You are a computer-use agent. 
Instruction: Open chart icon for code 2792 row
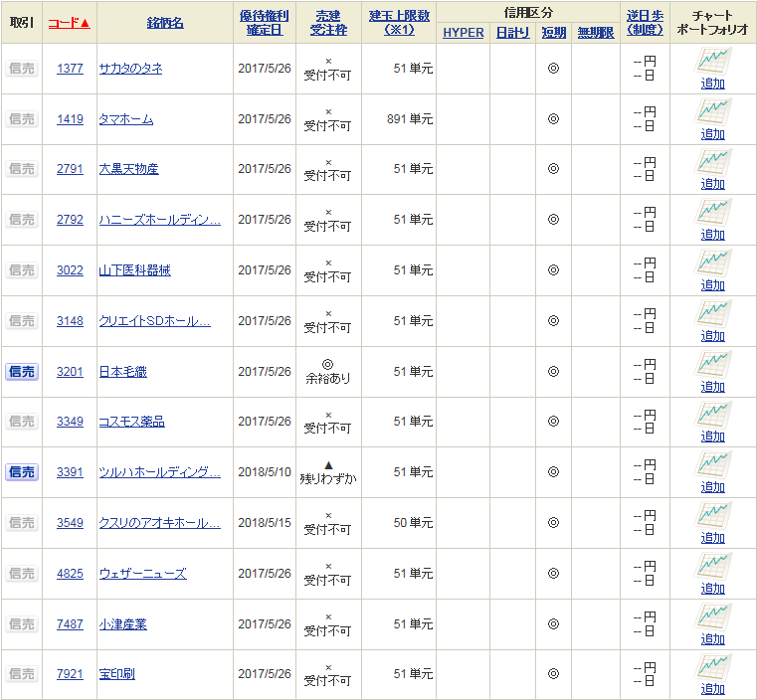[x=713, y=213]
